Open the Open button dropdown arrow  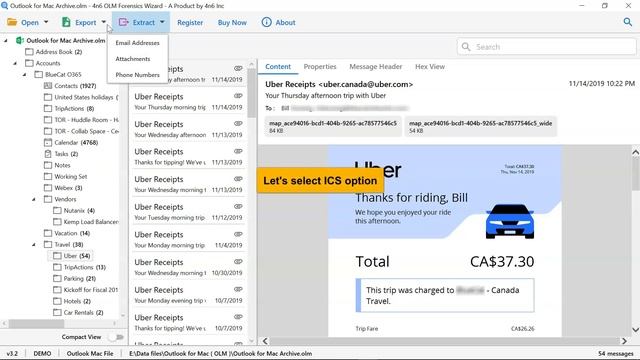[x=46, y=22]
